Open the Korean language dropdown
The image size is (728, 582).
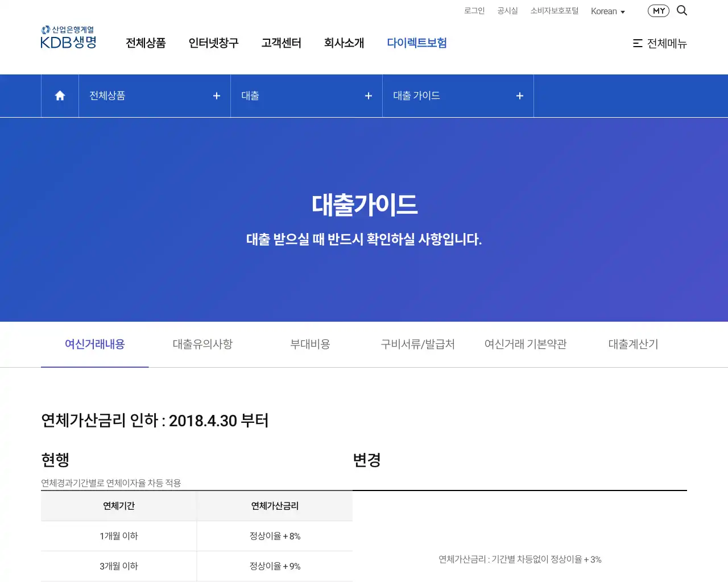coord(607,11)
